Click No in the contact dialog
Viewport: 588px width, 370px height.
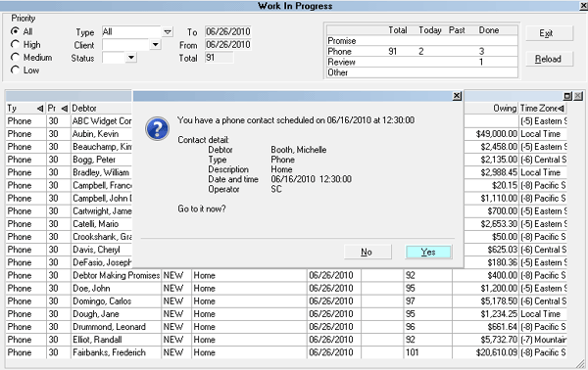tap(367, 252)
